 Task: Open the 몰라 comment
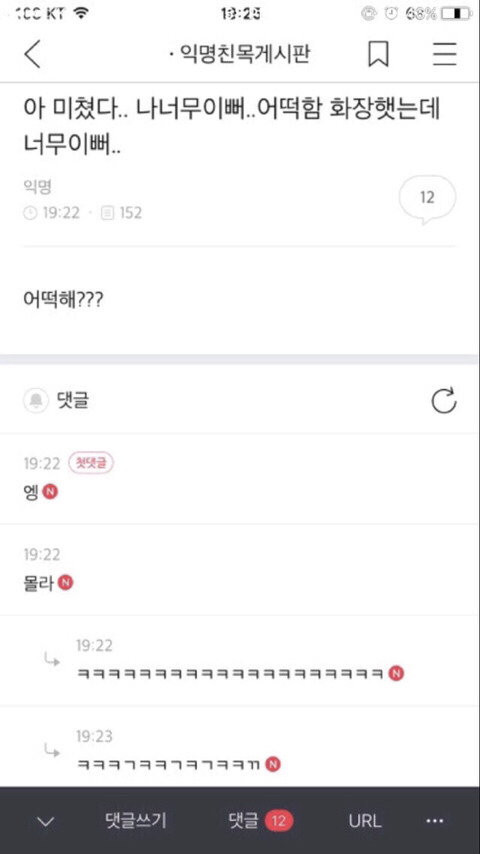240,570
